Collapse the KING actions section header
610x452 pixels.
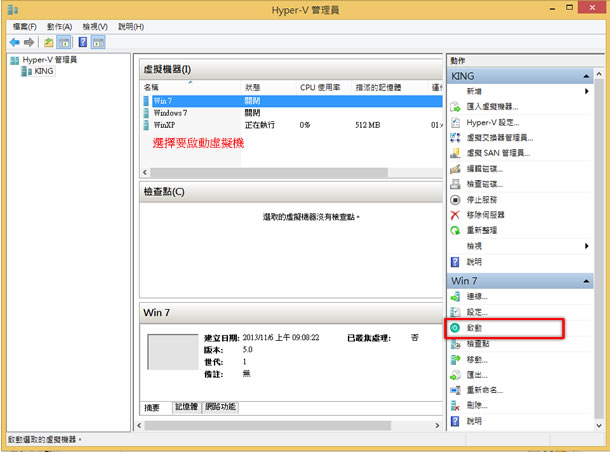(586, 76)
